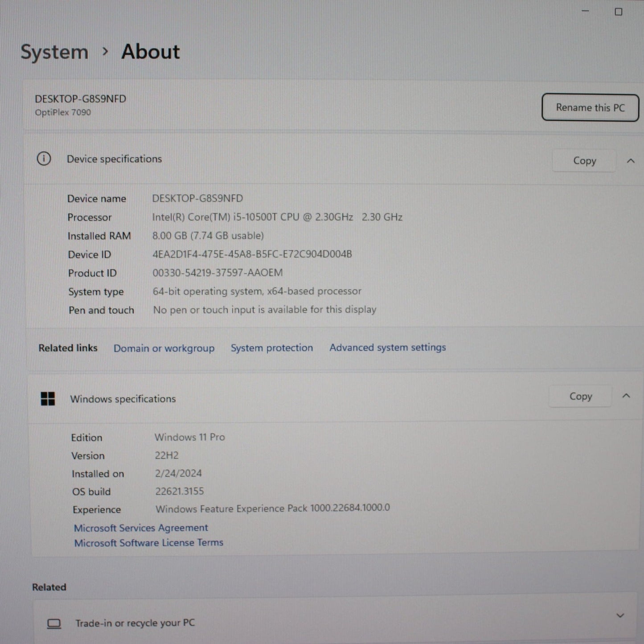Screen dimensions: 644x644
Task: Click the Version label
Action: pos(88,455)
